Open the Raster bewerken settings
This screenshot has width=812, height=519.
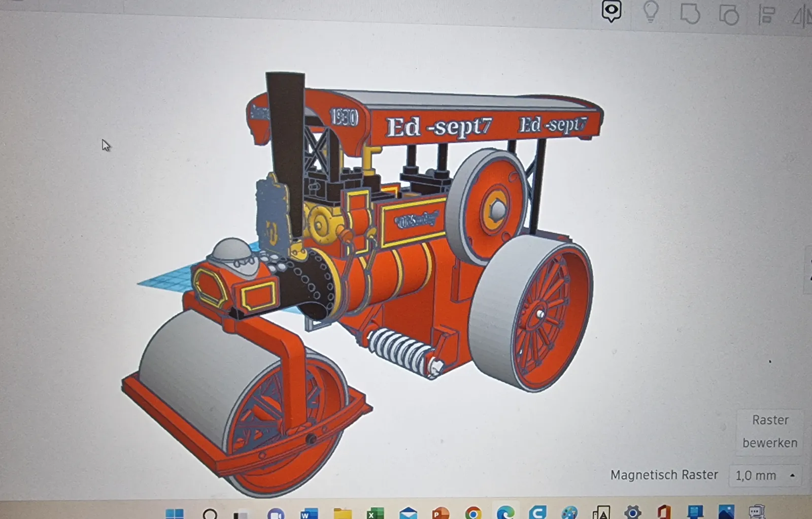pyautogui.click(x=770, y=431)
